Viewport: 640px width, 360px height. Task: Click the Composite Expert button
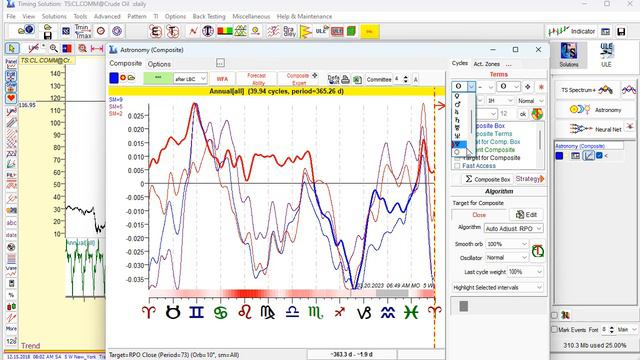(298, 79)
